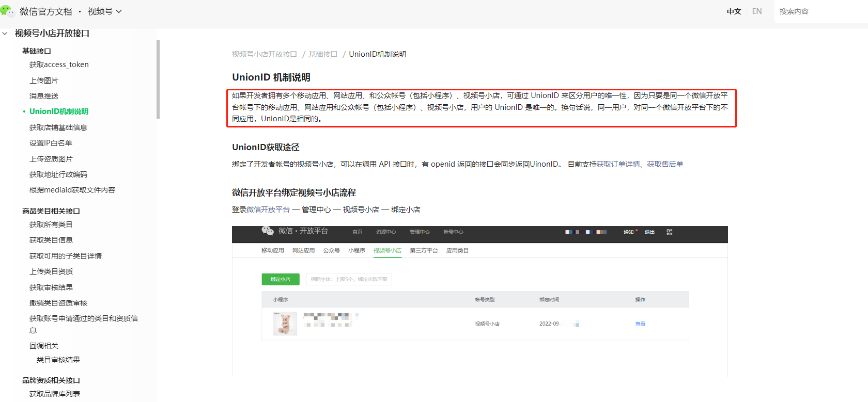Image resolution: width=868 pixels, height=402 pixels.
Task: Select 商品类目相关接口 sidebar group
Action: tap(51, 211)
